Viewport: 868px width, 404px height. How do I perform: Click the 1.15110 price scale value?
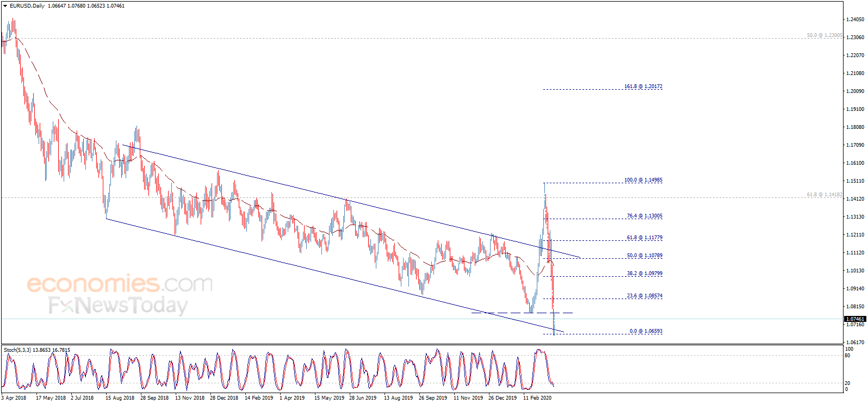[x=855, y=181]
